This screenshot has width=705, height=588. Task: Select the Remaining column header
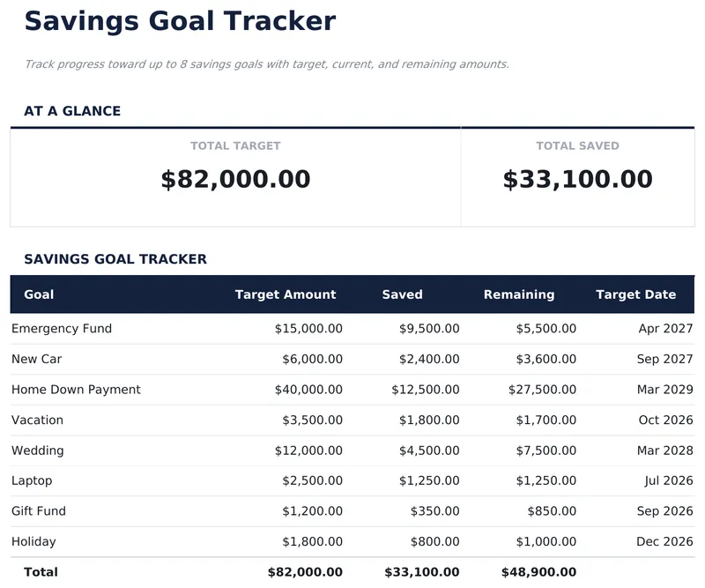tap(519, 294)
